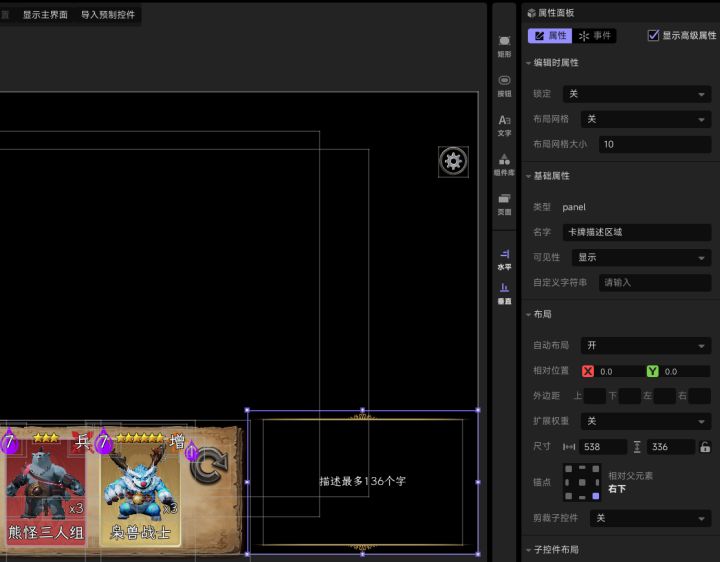
Task: Select the bottom-right anchor point in 锚点 grid
Action: coord(596,495)
